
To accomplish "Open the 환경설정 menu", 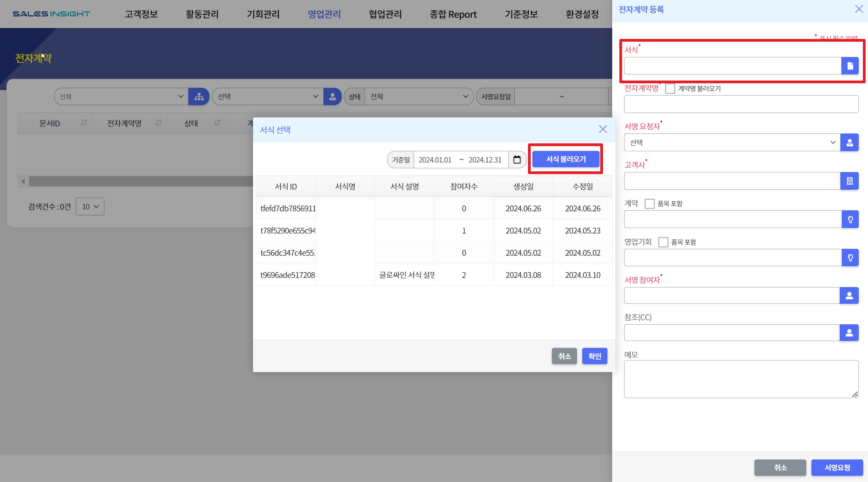I will [582, 14].
